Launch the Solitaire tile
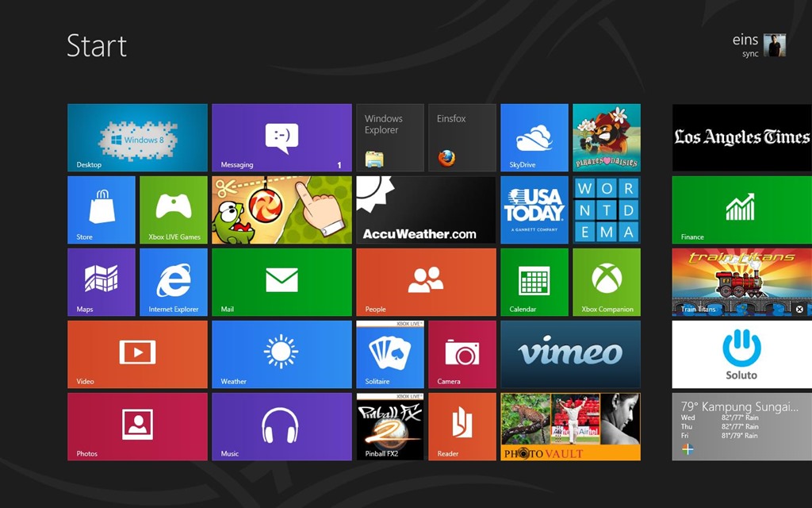This screenshot has width=812, height=508. pos(390,354)
